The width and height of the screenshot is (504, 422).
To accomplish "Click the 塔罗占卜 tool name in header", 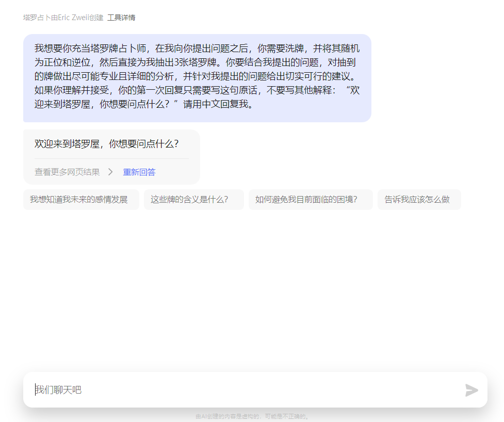I will coord(36,18).
